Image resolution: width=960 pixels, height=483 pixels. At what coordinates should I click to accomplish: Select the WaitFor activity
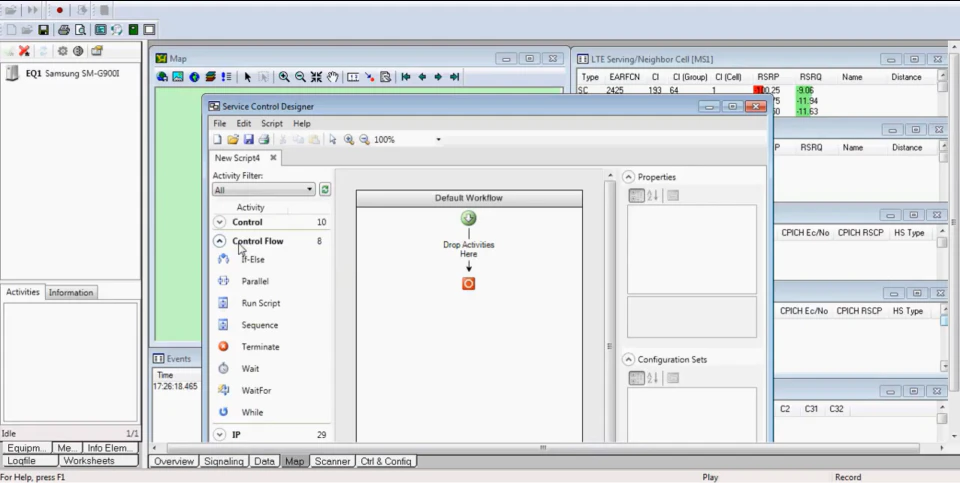coord(256,391)
